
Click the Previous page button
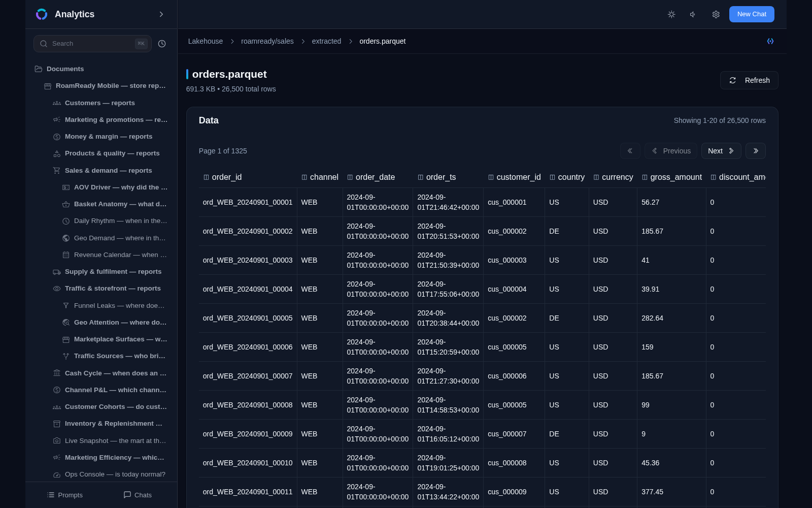[671, 151]
